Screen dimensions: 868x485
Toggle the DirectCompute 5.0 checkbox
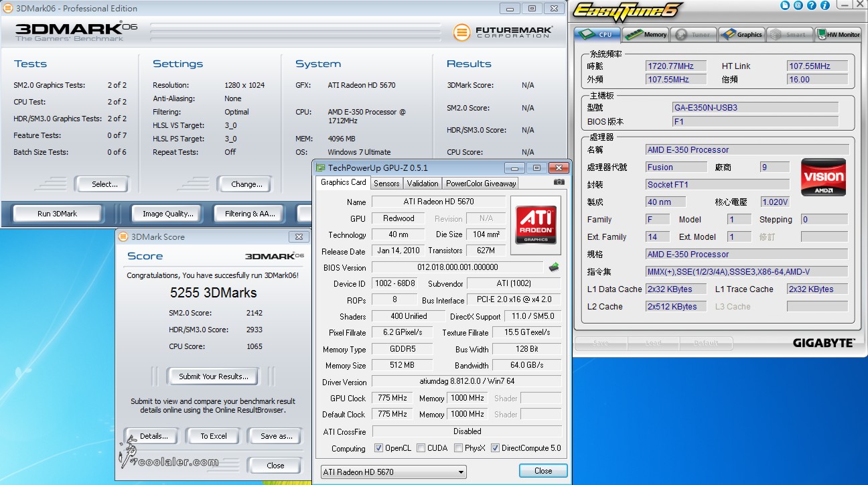(x=495, y=448)
